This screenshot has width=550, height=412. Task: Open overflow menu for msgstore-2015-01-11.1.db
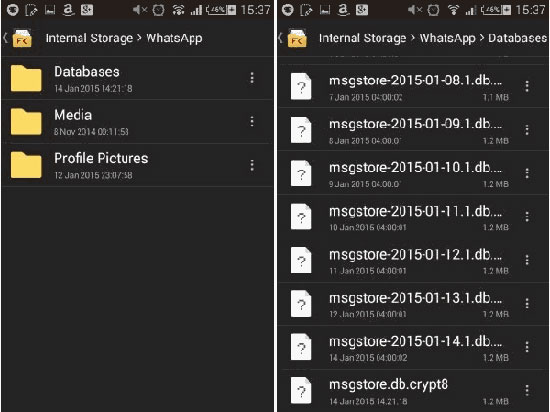click(527, 217)
